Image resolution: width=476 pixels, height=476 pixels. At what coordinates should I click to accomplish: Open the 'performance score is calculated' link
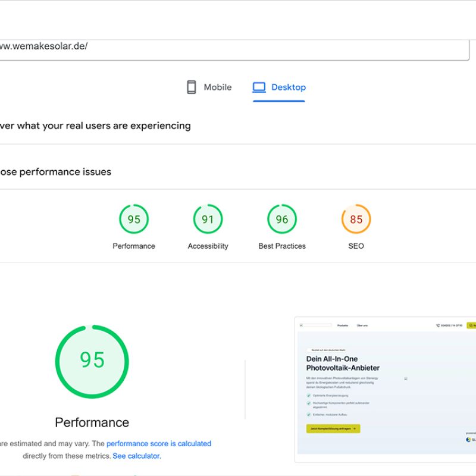point(159,443)
